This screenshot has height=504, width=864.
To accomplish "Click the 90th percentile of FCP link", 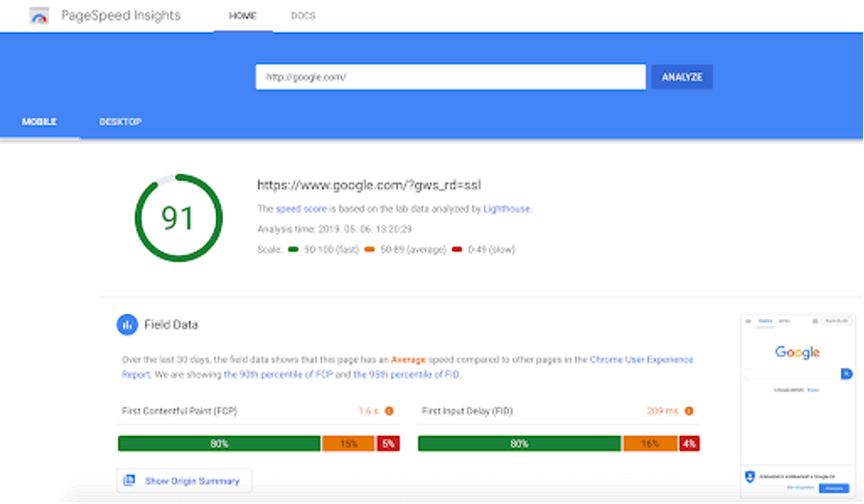I will tap(278, 374).
